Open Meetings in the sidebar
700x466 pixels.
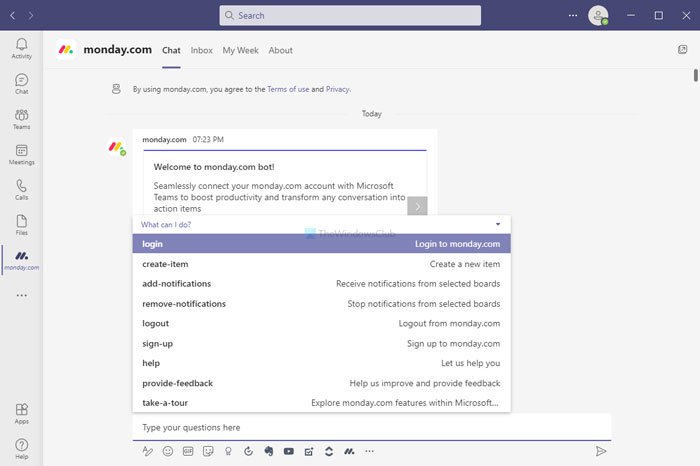tap(21, 154)
